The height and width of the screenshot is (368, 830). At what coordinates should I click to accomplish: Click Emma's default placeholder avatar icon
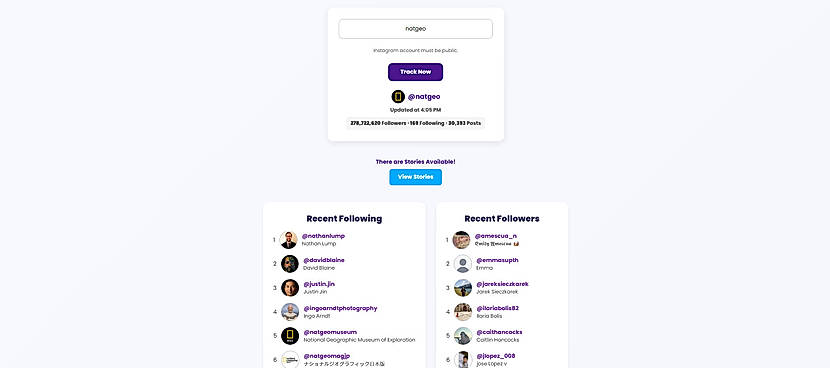pyautogui.click(x=463, y=264)
